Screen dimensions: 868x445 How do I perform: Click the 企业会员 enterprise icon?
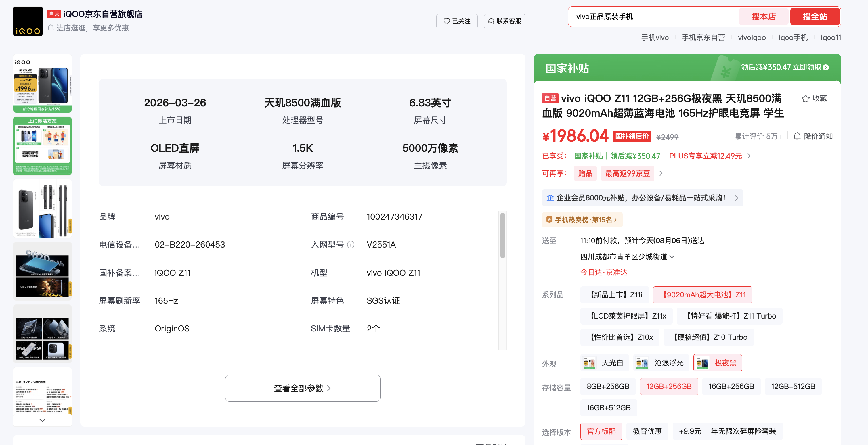pyautogui.click(x=550, y=198)
